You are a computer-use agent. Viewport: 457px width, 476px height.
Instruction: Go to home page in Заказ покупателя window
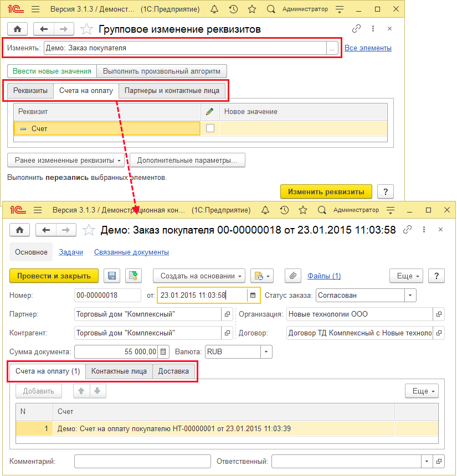(x=20, y=230)
